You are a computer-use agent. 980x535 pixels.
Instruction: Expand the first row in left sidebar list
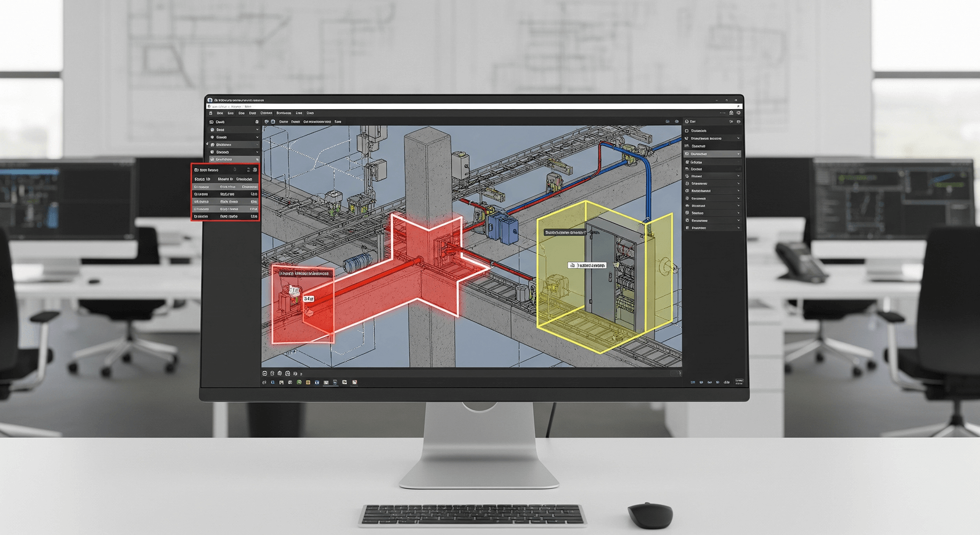tap(257, 129)
